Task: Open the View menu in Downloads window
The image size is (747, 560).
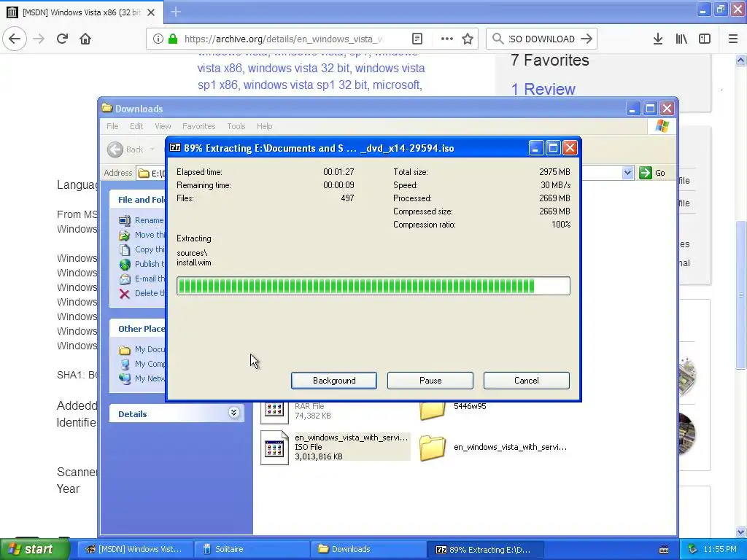Action: point(163,126)
